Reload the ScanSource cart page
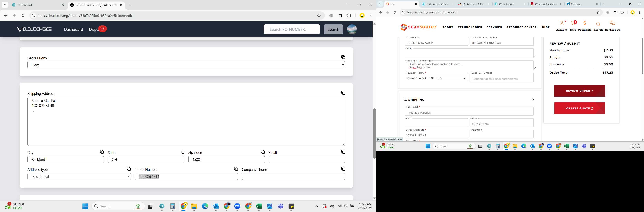The image size is (644, 212). pyautogui.click(x=395, y=12)
